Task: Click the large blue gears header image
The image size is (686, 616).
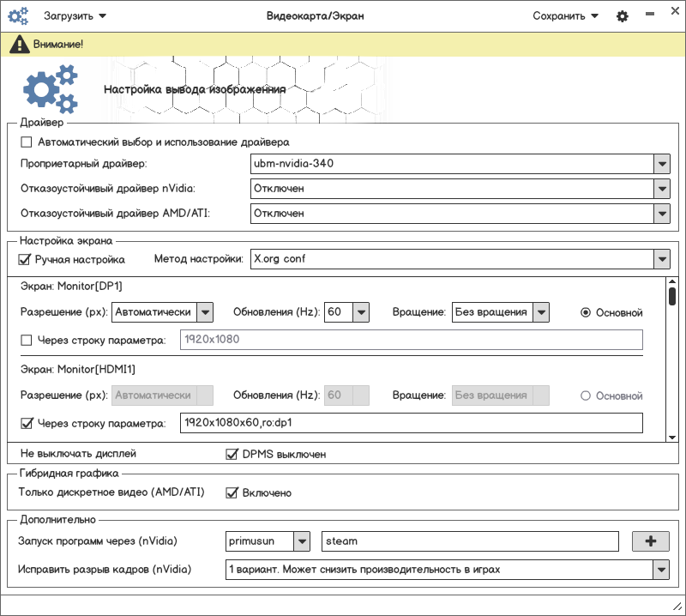Action: 50,89
